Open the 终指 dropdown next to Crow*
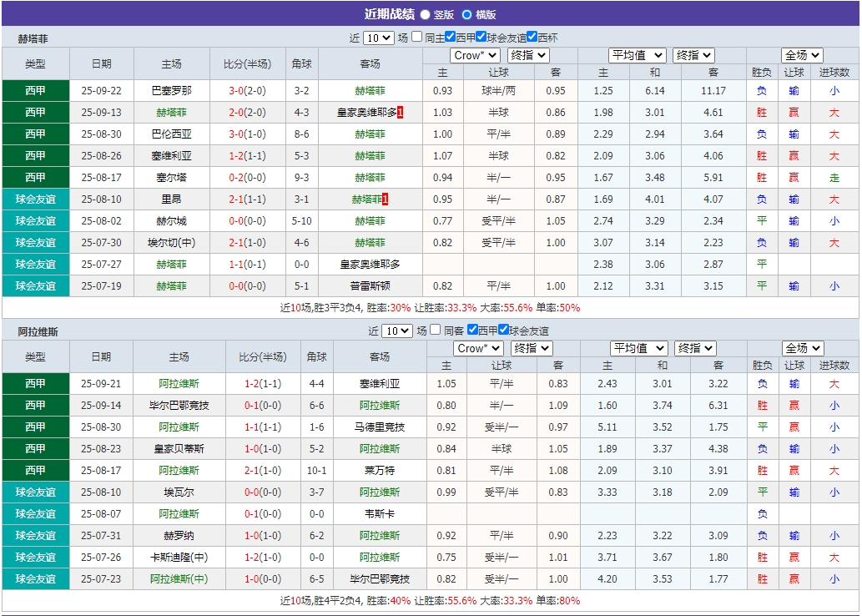 (527, 55)
